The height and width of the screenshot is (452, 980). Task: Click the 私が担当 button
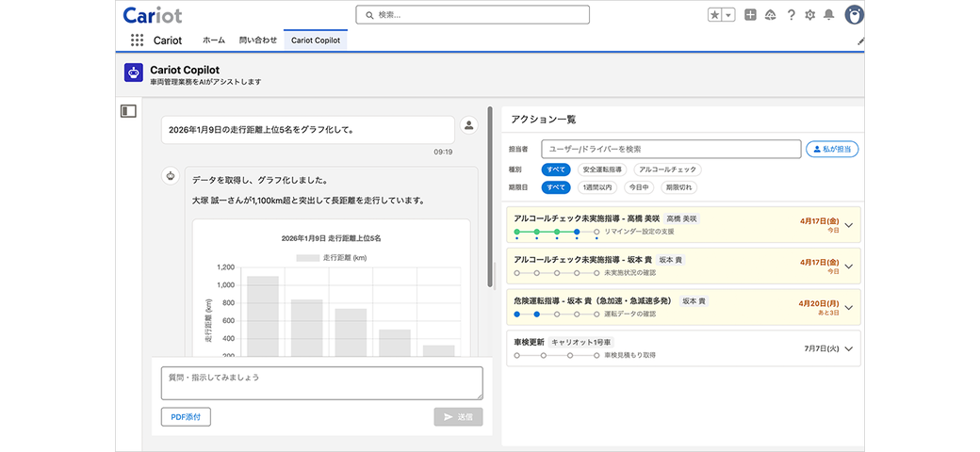coord(832,149)
